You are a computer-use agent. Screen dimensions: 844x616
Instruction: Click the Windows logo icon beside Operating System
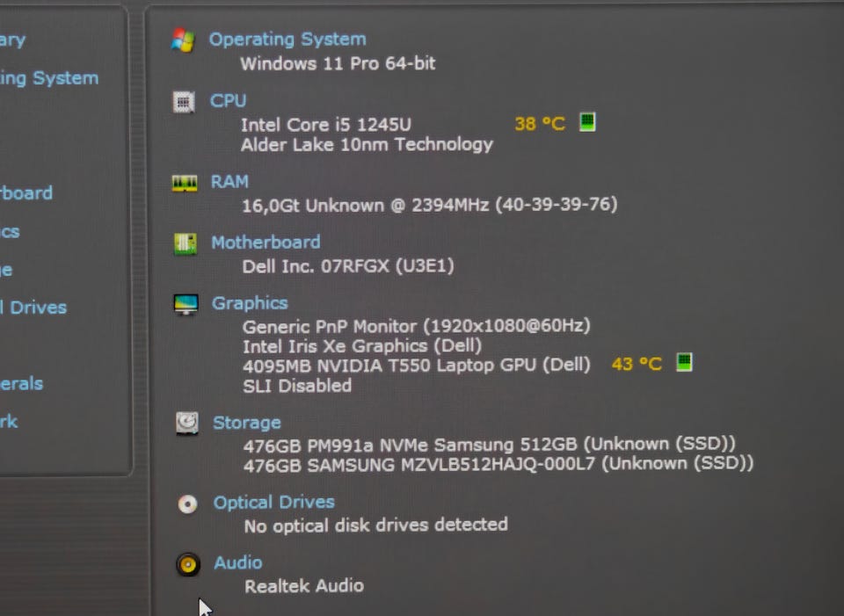(183, 40)
